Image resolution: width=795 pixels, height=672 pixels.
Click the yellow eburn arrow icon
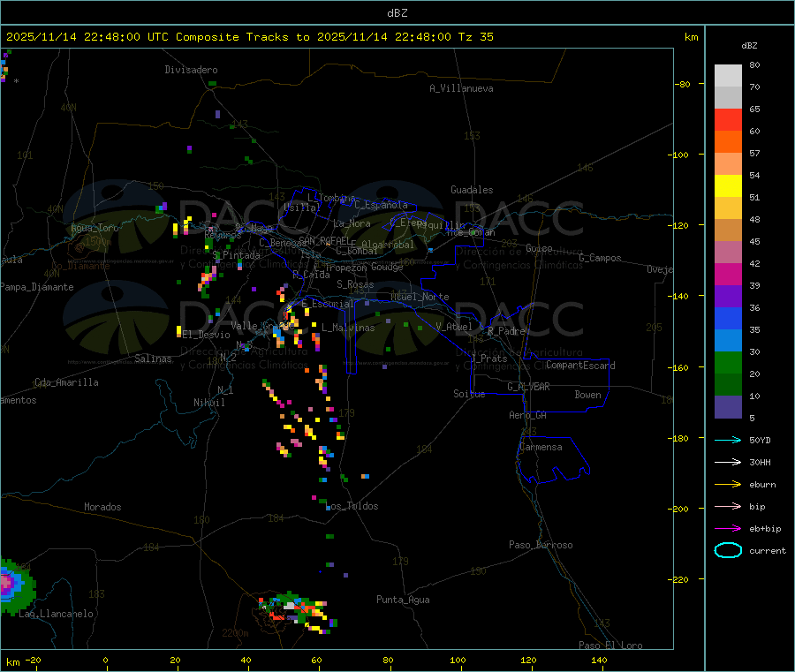pos(728,484)
